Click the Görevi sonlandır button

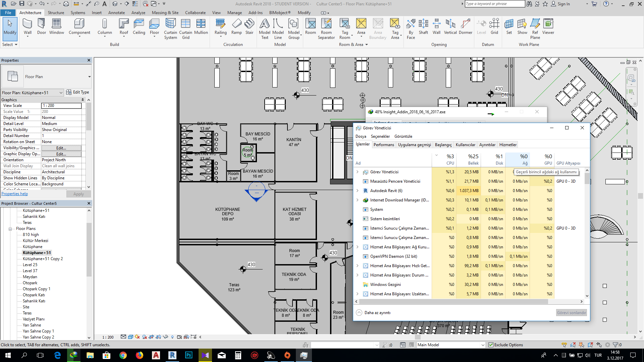(x=571, y=312)
